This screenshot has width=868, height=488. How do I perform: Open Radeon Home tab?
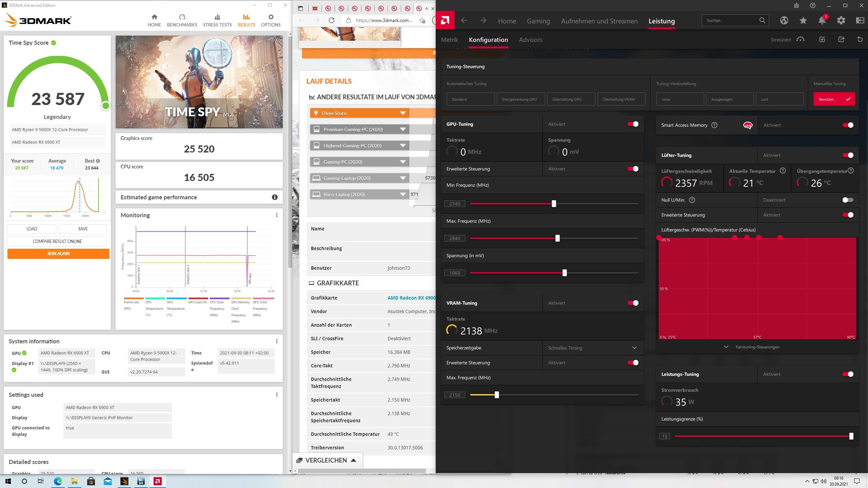tap(507, 21)
